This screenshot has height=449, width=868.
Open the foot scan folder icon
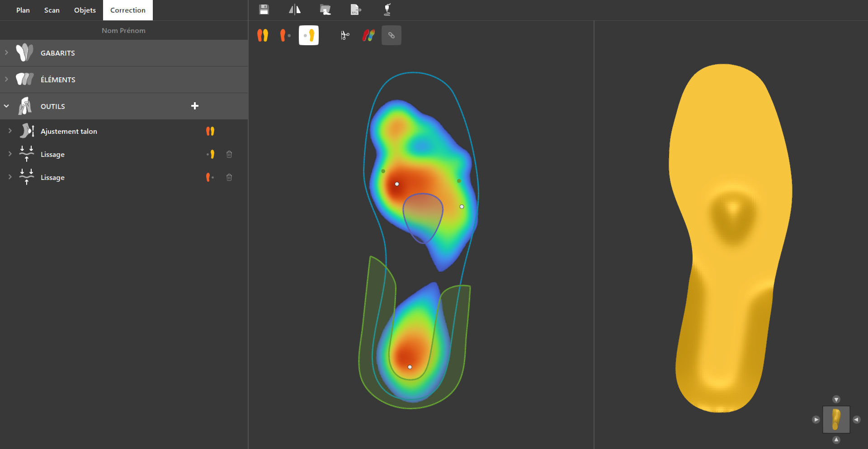[325, 9]
